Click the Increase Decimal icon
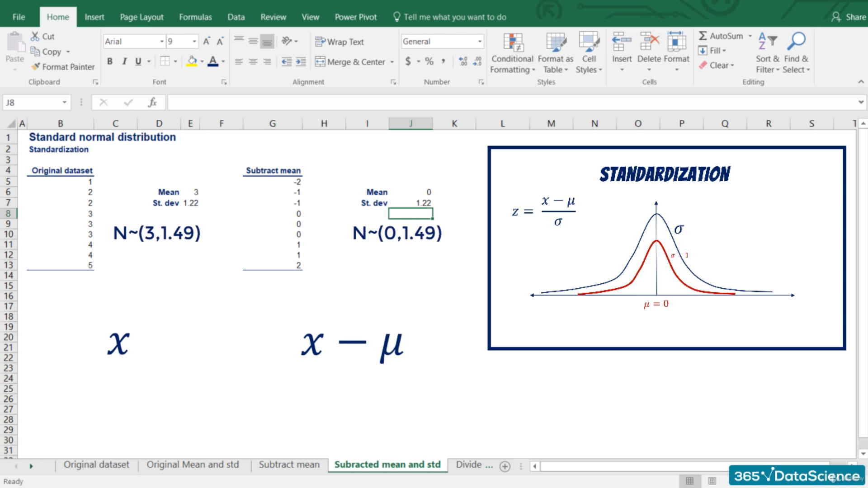868x488 pixels. coord(463,61)
